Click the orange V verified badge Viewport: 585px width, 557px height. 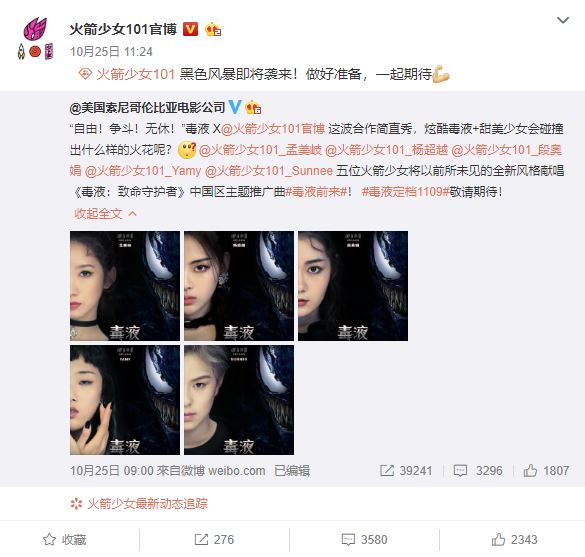[x=190, y=29]
